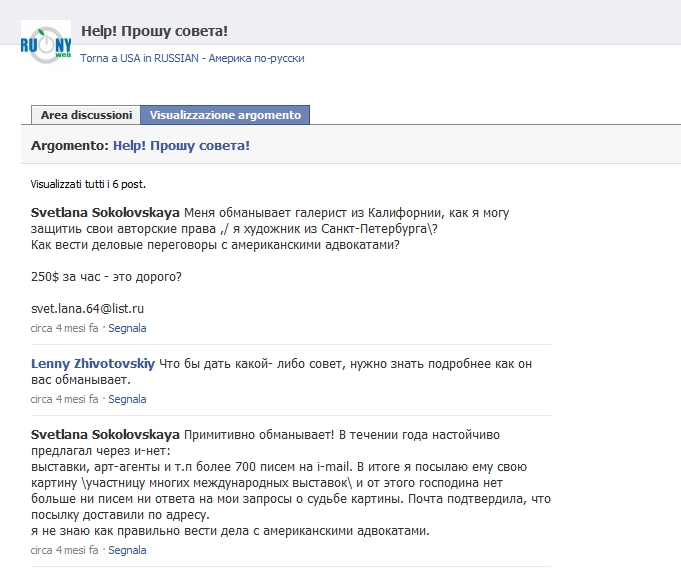
Task: Open the topic link next to 'Argomento:'
Action: tap(181, 145)
